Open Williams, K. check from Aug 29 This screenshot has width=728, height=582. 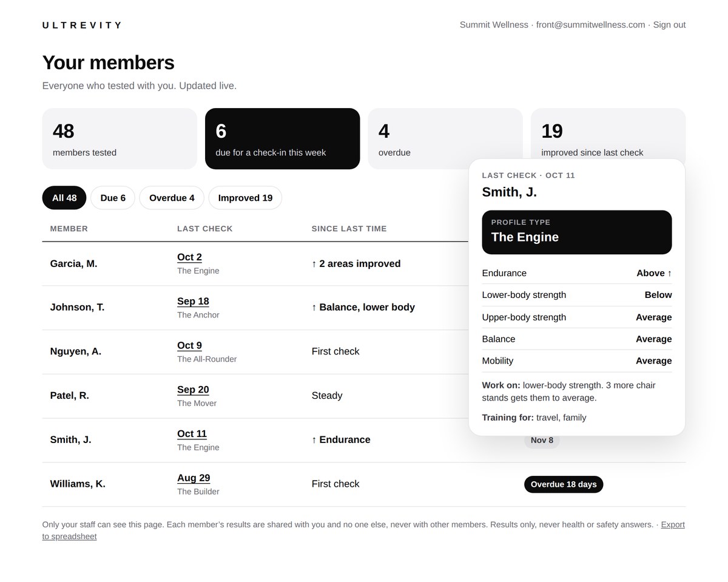[194, 478]
